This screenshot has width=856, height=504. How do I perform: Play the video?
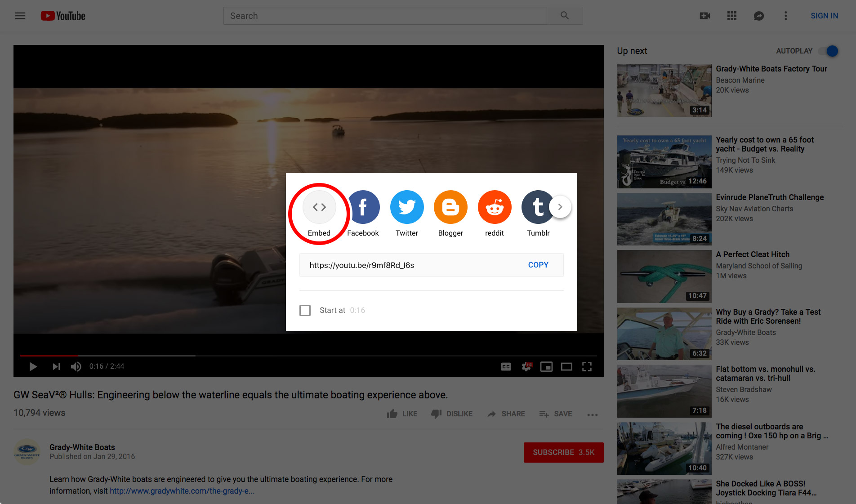[33, 366]
